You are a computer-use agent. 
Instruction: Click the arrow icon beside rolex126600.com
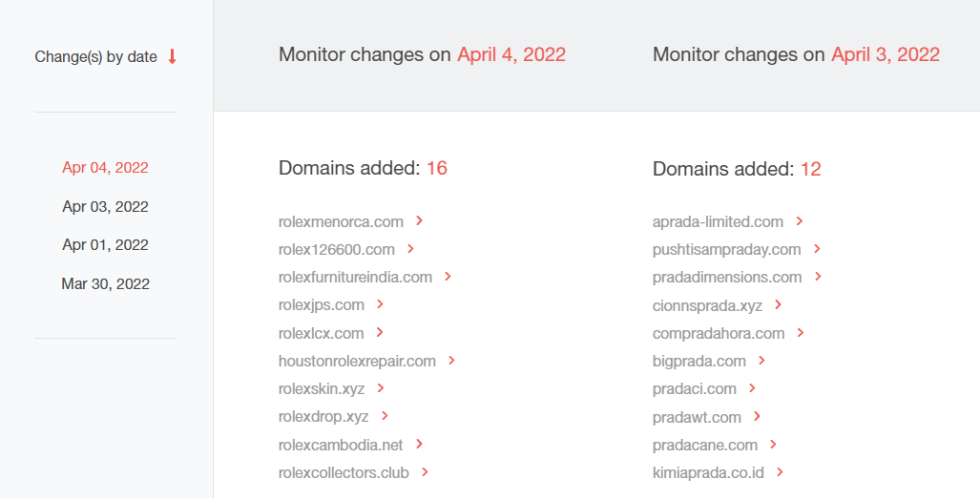(410, 249)
